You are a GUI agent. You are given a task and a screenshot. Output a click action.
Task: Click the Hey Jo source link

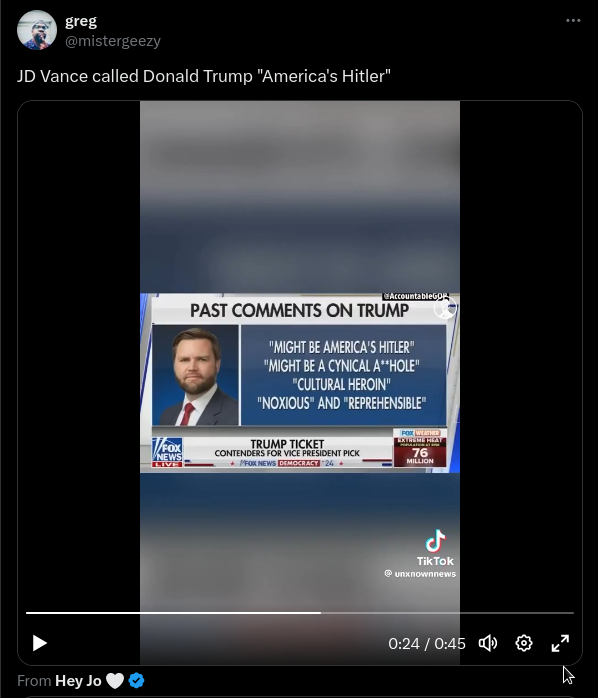[x=78, y=681]
